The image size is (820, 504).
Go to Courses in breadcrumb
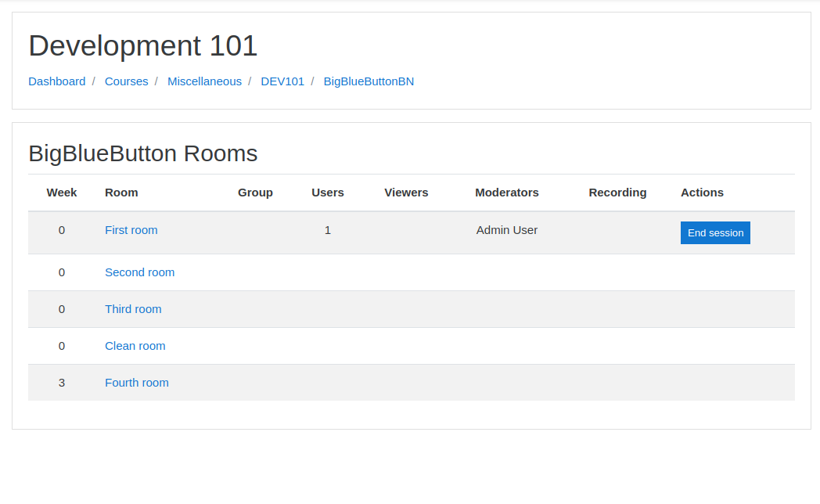click(x=127, y=81)
